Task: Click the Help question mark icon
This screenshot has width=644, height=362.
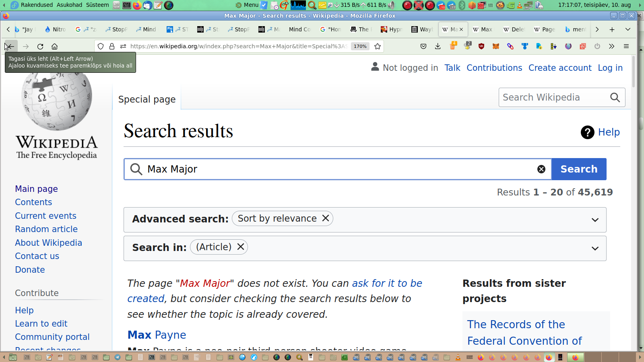Action: pos(587,132)
